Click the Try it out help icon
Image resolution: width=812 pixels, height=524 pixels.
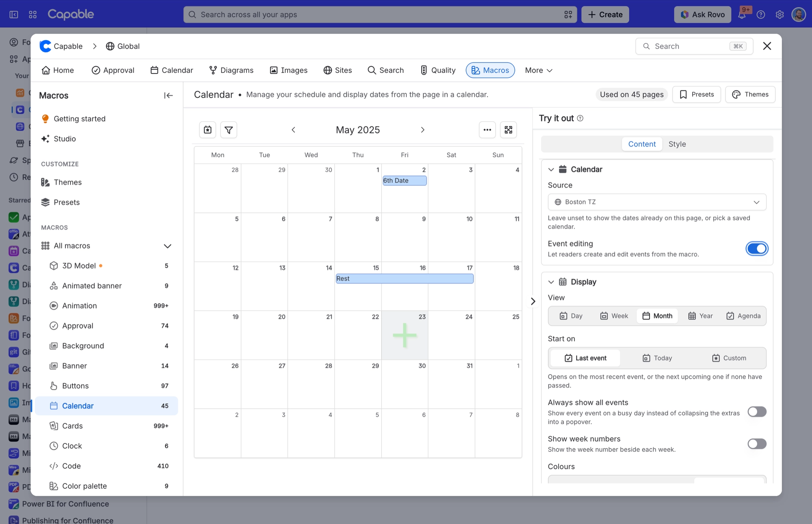580,118
